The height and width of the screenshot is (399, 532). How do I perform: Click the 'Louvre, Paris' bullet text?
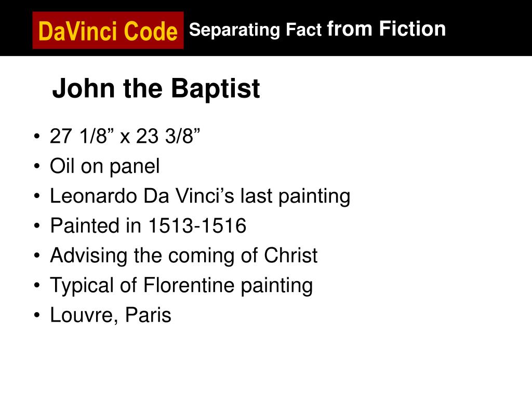click(x=111, y=315)
